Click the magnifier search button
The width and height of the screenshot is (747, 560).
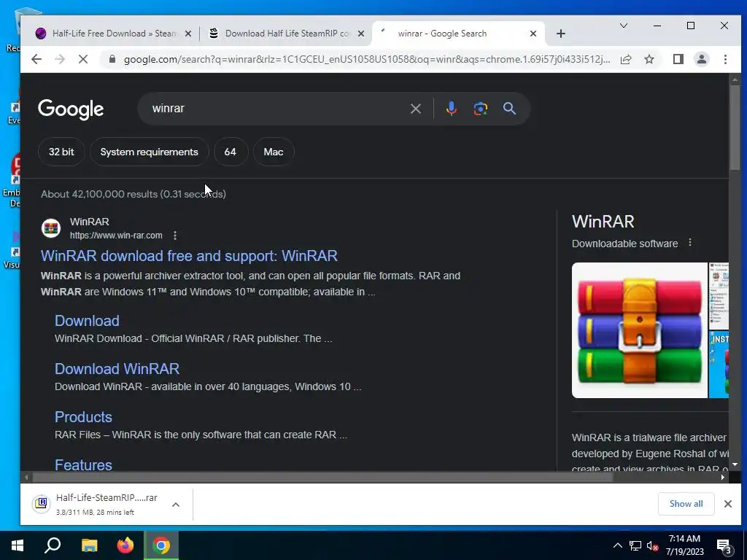509,109
